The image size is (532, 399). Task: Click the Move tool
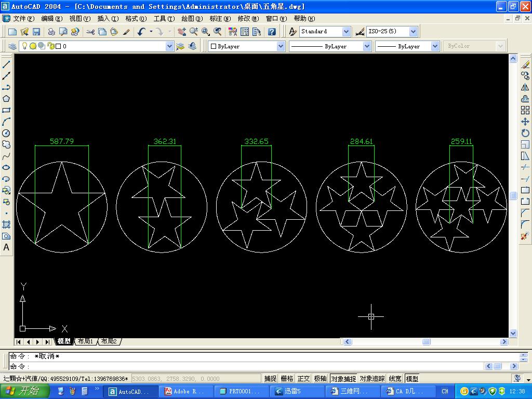[525, 122]
